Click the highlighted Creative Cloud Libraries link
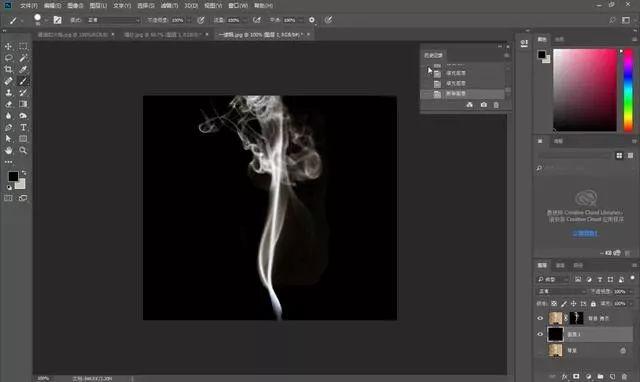The image size is (640, 382). click(x=584, y=233)
